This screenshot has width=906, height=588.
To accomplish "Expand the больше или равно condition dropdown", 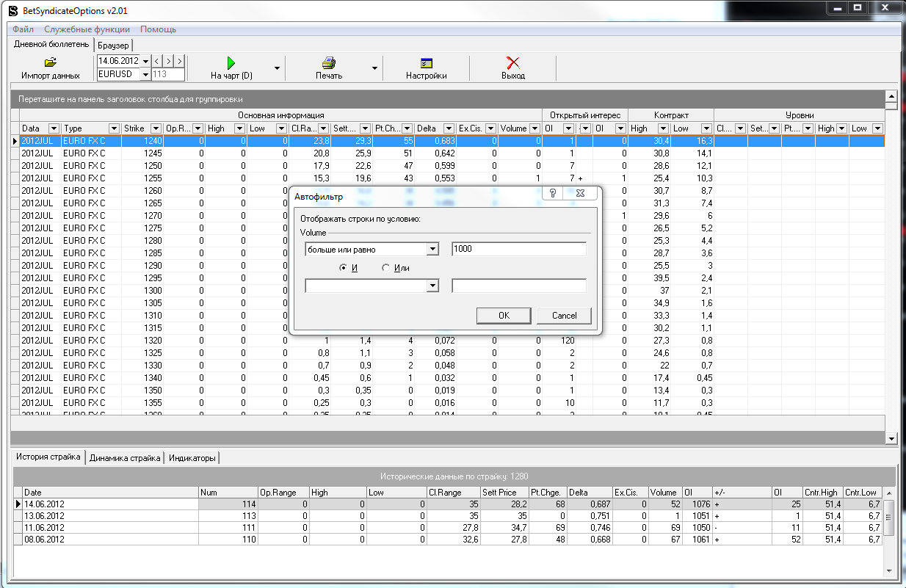I will (432, 250).
